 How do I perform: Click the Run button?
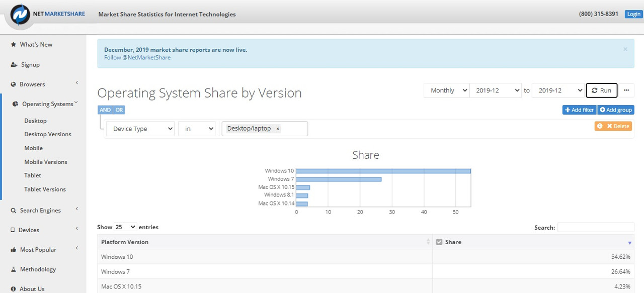tap(602, 90)
